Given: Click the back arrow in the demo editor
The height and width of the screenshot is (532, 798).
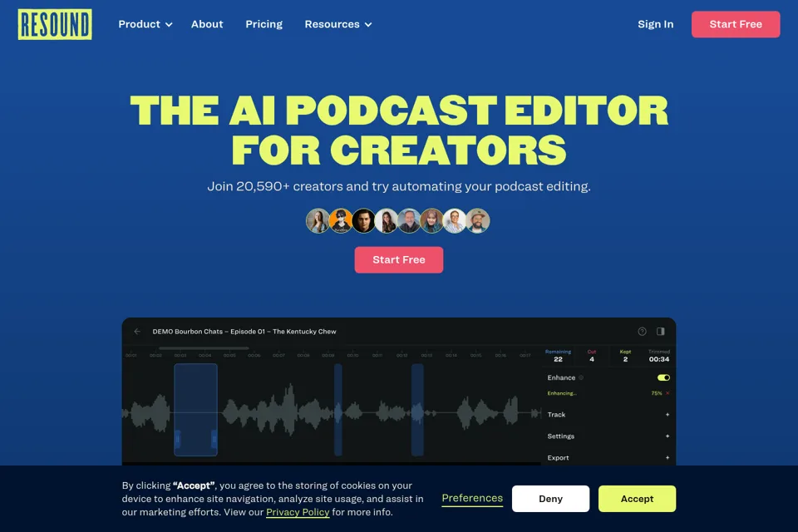Looking at the screenshot, I should coord(137,332).
